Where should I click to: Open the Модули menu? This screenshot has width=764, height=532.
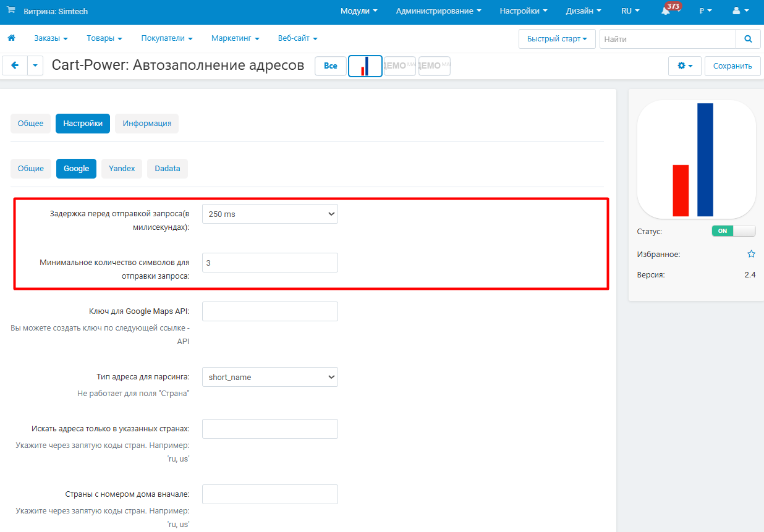point(359,11)
